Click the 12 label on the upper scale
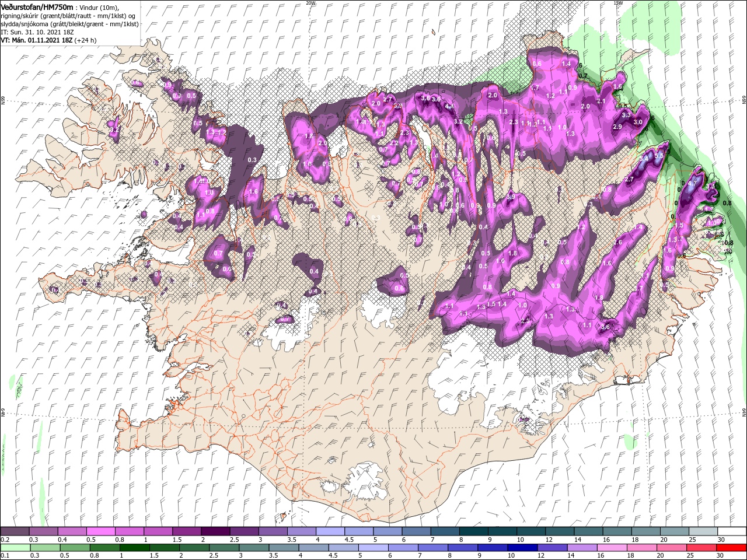Viewport: 747px width, 560px height. (x=550, y=540)
